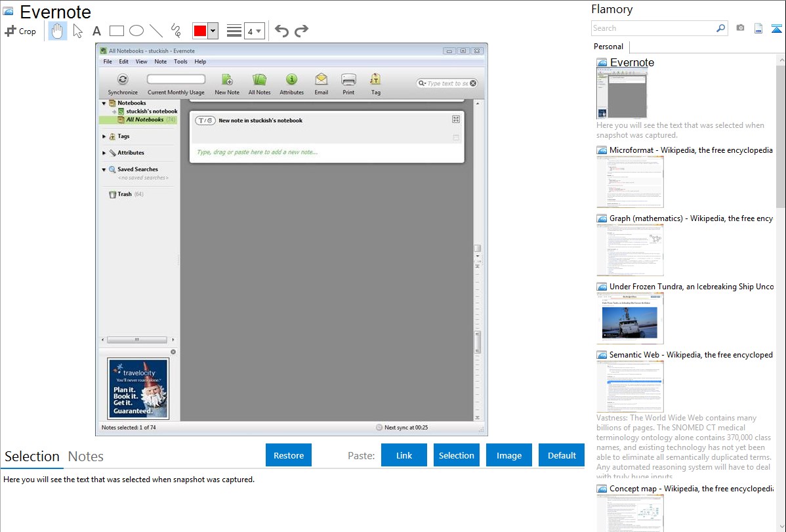
Task: Switch to the Selection tab
Action: coord(32,457)
